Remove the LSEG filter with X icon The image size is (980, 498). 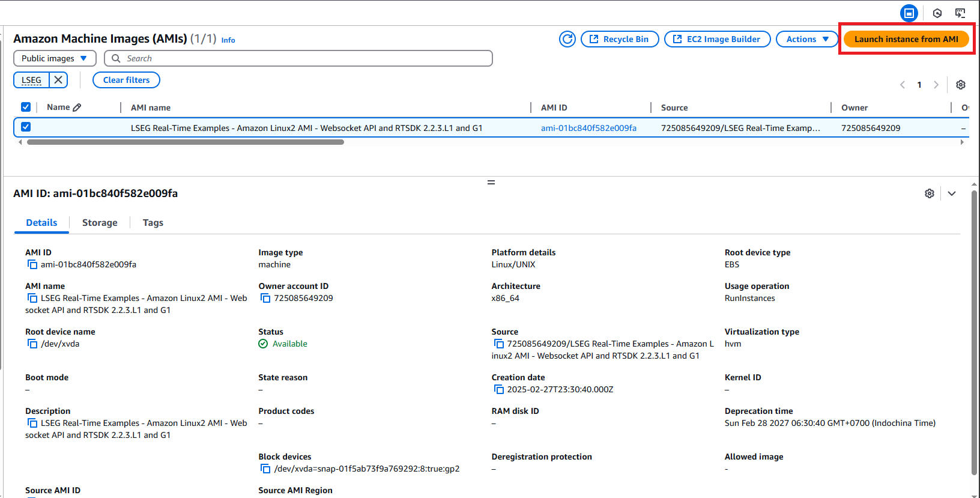58,80
